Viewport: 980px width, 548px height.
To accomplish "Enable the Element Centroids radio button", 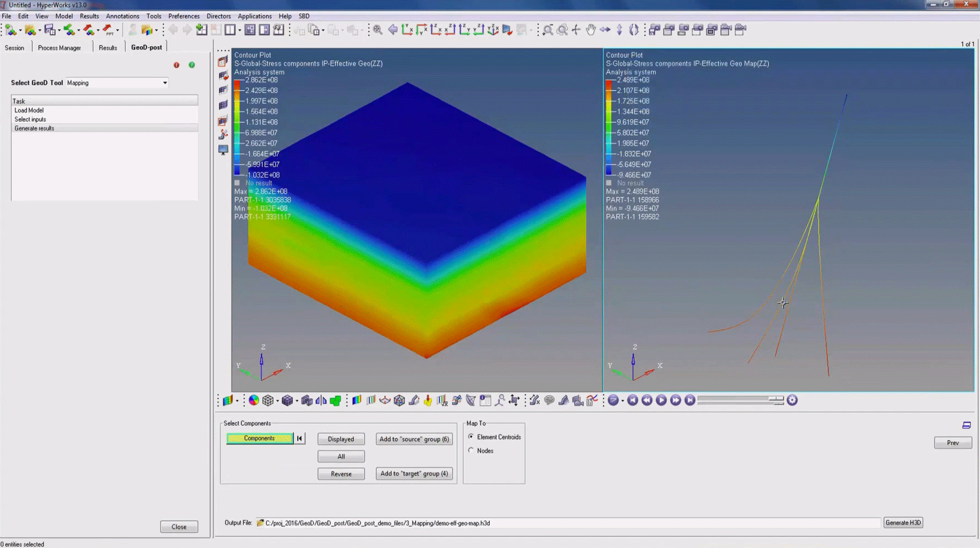I will [x=471, y=437].
